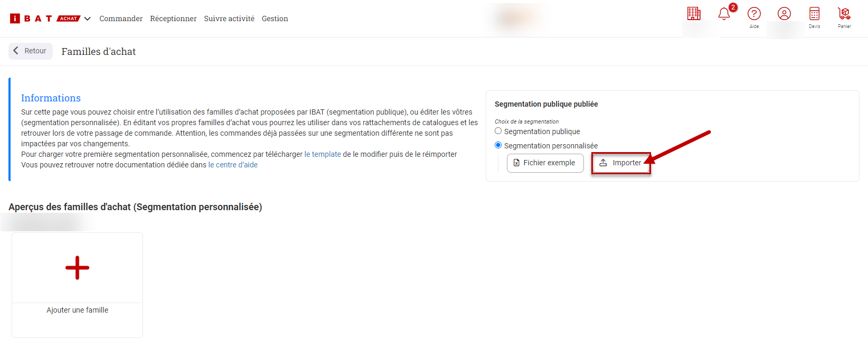Open the Gestion menu
Viewport: 868px width, 348px height.
[275, 18]
